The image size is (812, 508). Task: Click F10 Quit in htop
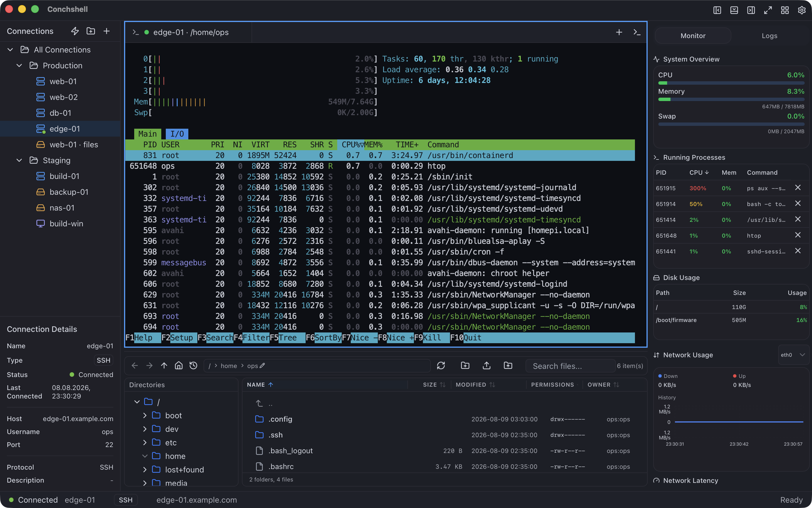(466, 338)
